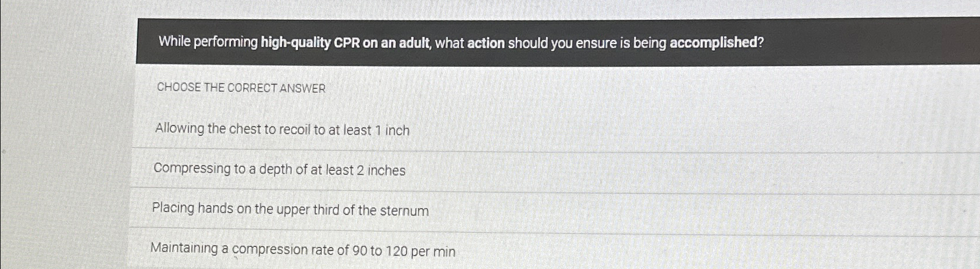
Task: Click the empty row area right of '2 inches'
Action: [x=692, y=170]
